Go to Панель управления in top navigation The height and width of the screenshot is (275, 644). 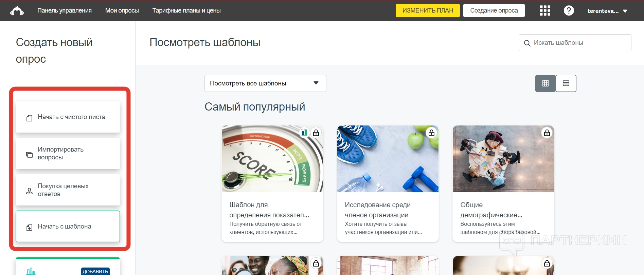click(x=65, y=11)
